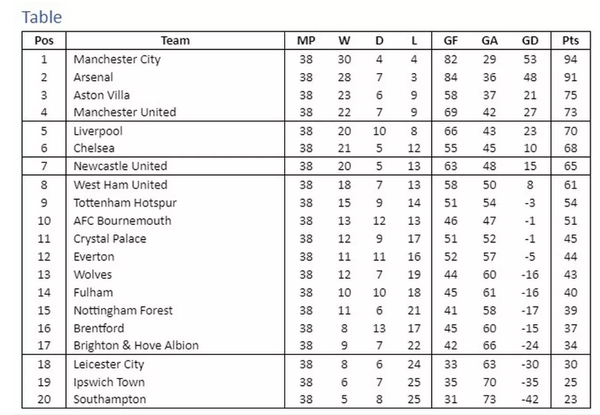Click the Manchester City team cell

coord(117,60)
